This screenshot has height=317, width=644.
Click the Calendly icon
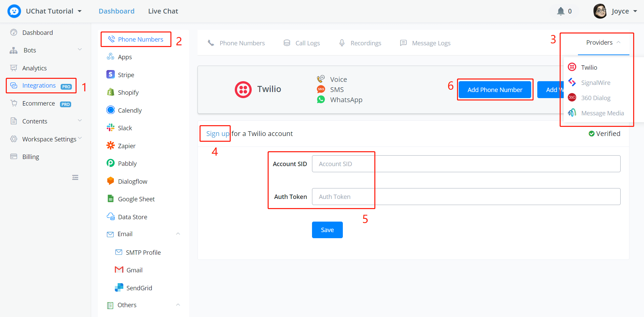click(110, 110)
